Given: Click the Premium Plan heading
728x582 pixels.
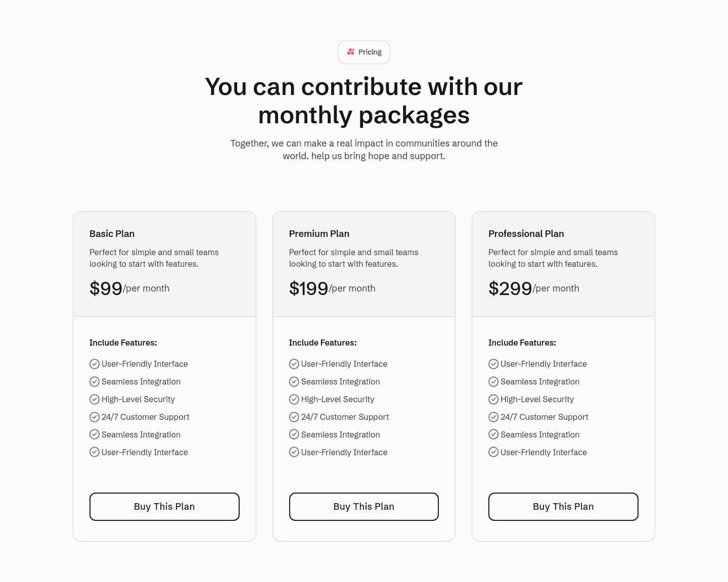Looking at the screenshot, I should 319,233.
